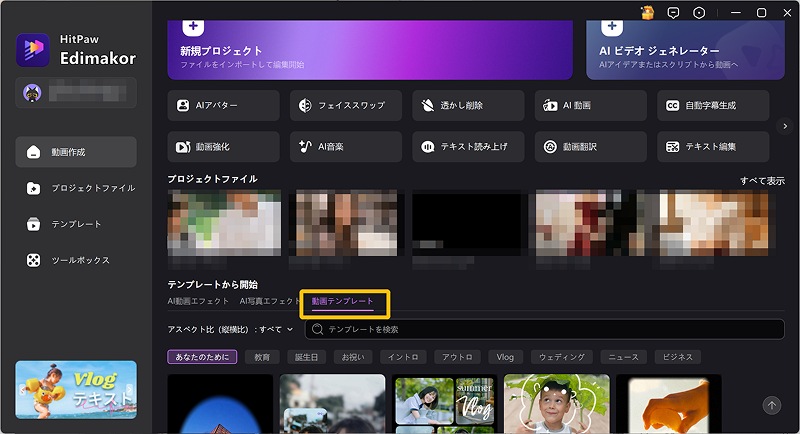The image size is (800, 434).
Task: Open ツールボックス in the sidebar
Action: tap(76, 260)
